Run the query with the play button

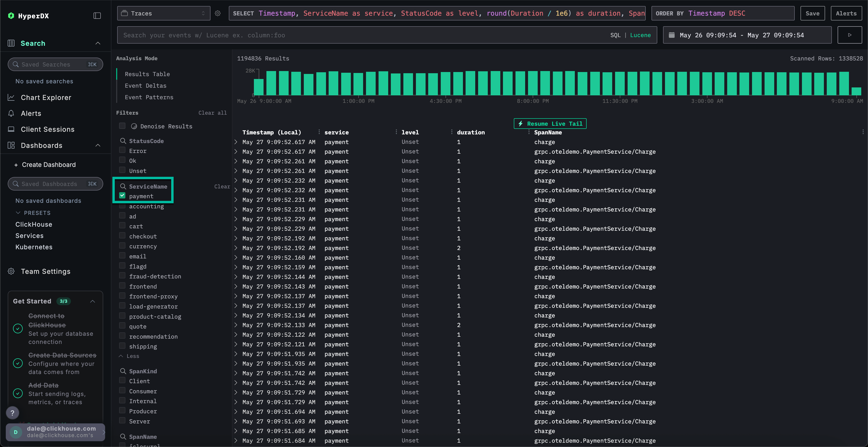pos(849,35)
